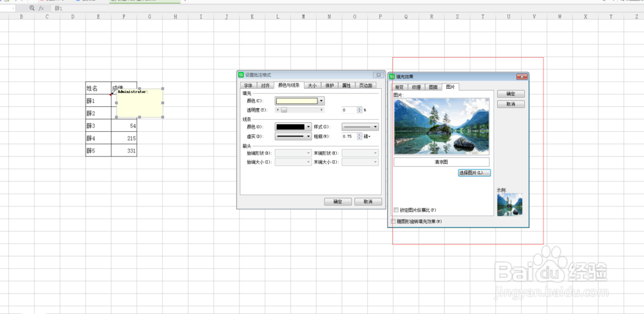Image resolution: width=644 pixels, height=314 pixels.
Task: Open the 末端大小 dropdown
Action: click(360, 162)
